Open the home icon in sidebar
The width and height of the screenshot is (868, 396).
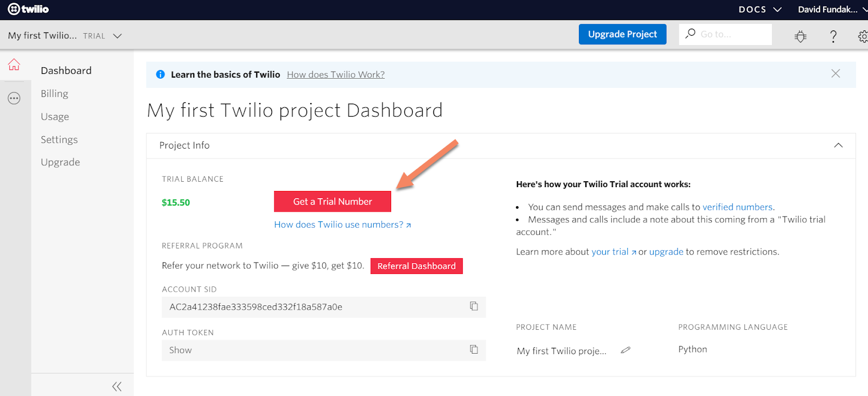tap(14, 65)
